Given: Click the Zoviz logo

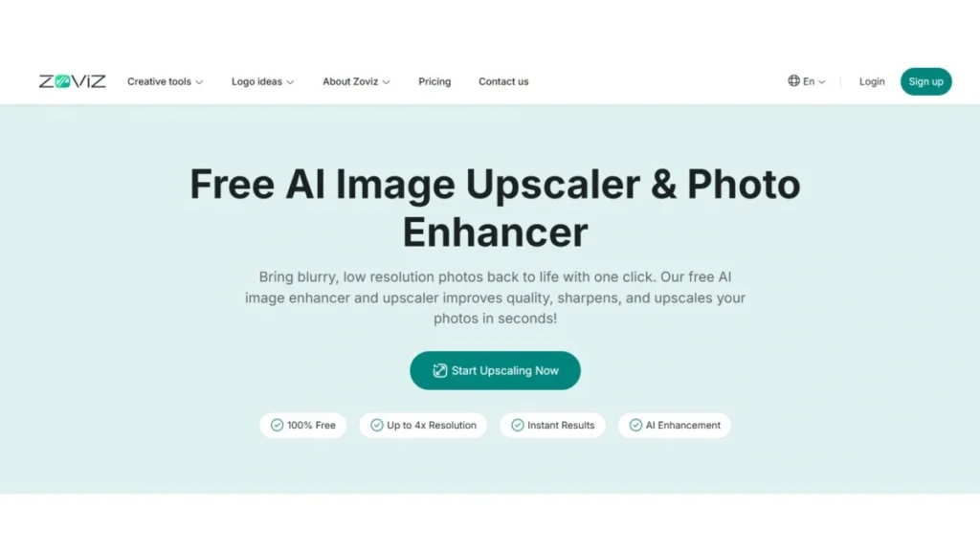Looking at the screenshot, I should click(x=73, y=81).
